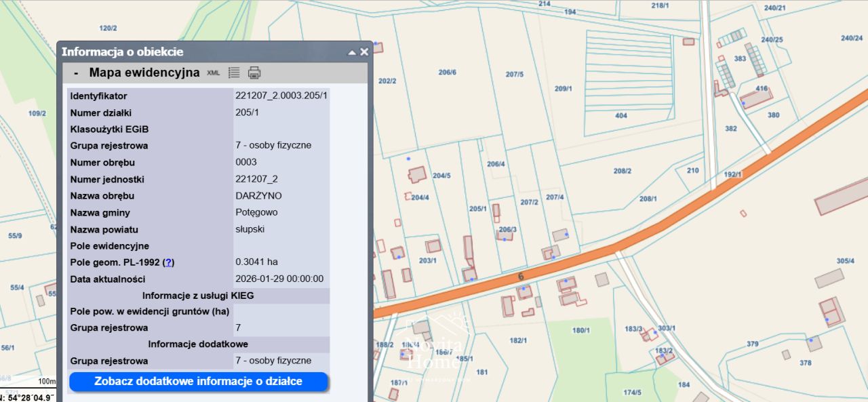Select the słupski county value
This screenshot has width=868, height=402.
point(250,228)
